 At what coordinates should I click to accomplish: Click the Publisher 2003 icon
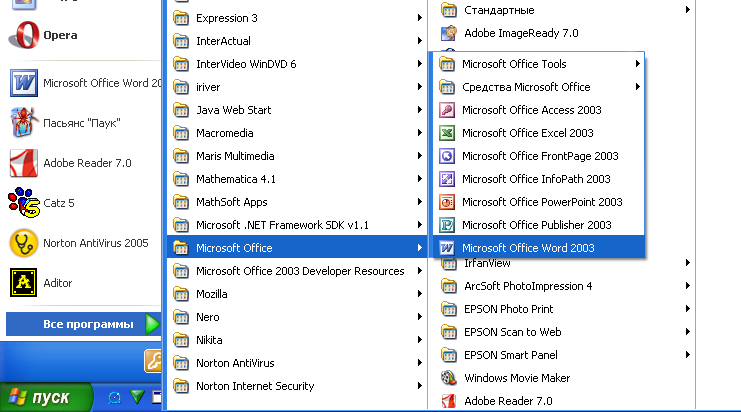(447, 225)
